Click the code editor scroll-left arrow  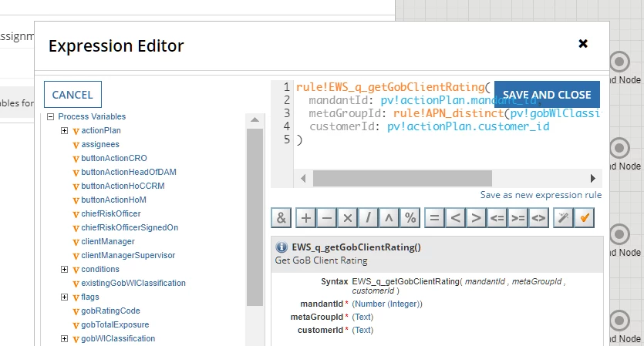click(304, 179)
